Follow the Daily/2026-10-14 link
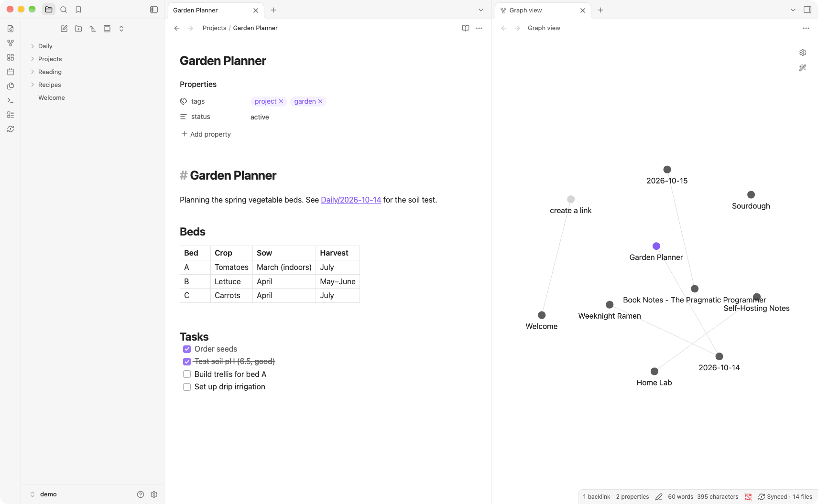 (x=351, y=200)
